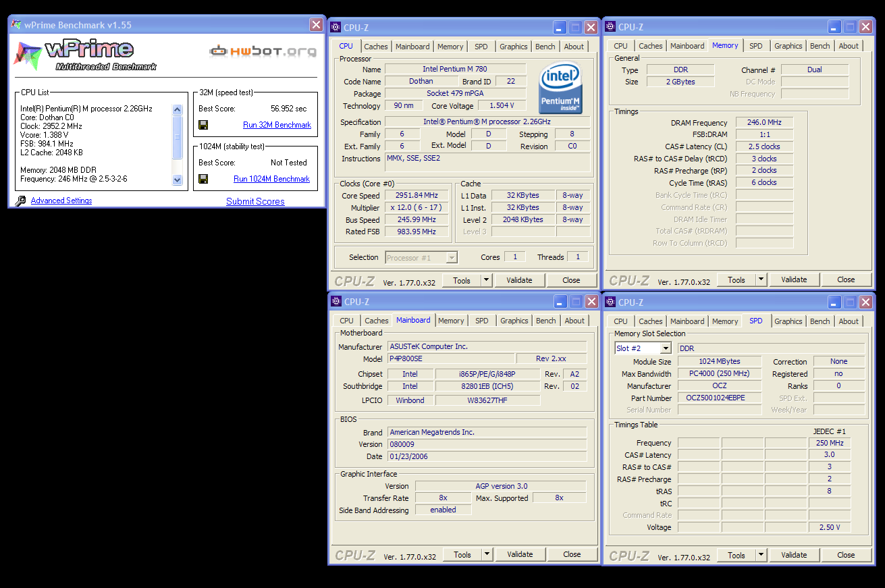Click CPU-Z icon in CPU tab window title
The image size is (885, 588).
pos(336,27)
